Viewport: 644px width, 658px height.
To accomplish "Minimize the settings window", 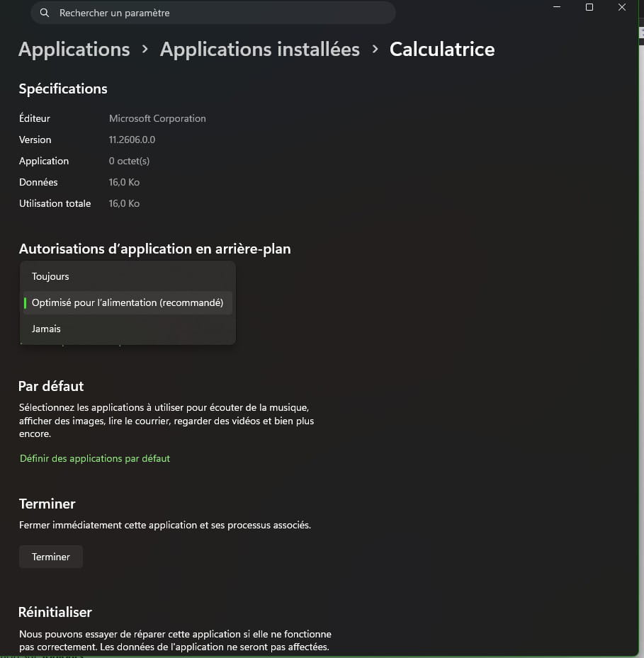I will click(x=557, y=7).
